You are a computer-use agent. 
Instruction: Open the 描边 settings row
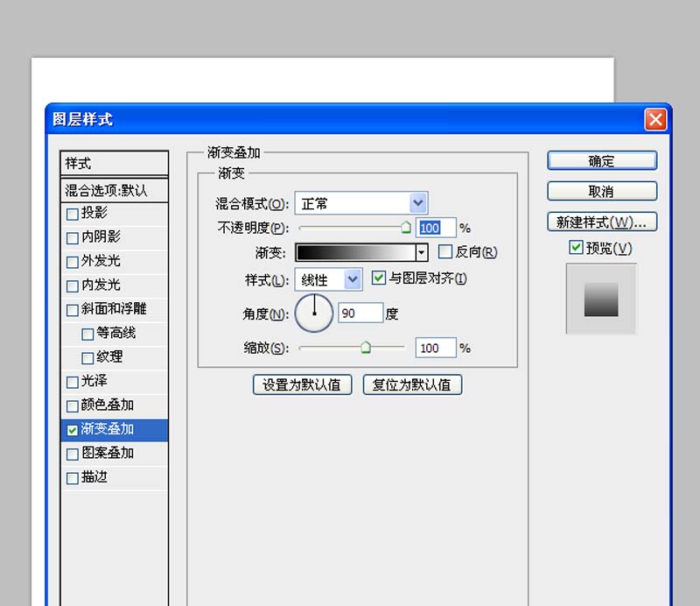[x=115, y=478]
